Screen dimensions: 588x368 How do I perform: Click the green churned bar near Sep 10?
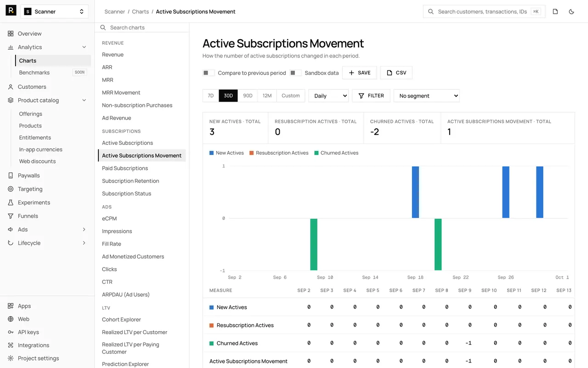click(x=314, y=244)
